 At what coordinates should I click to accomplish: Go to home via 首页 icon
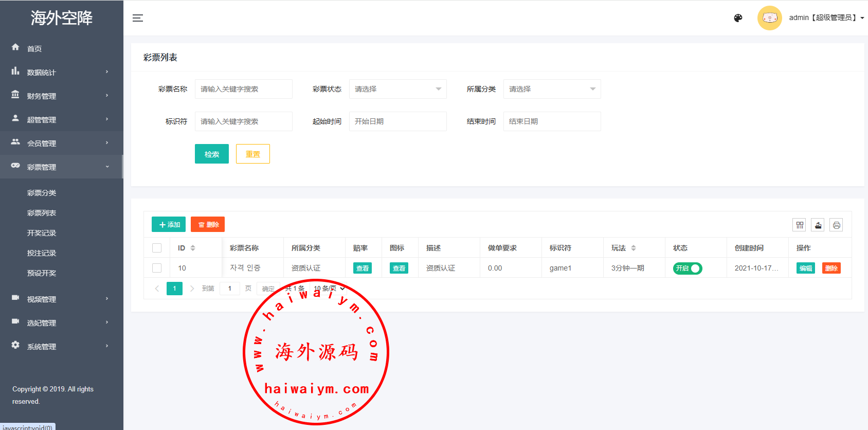pos(15,47)
